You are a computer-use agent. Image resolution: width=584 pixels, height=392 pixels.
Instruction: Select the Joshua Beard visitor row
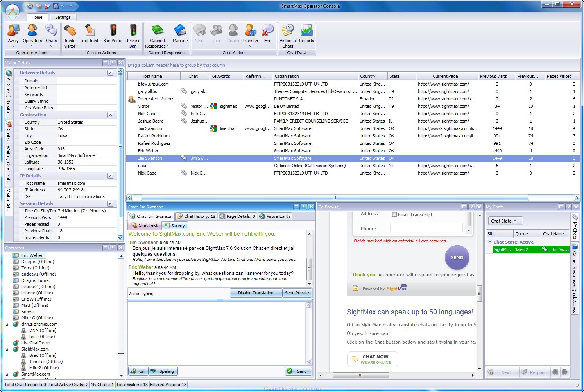click(353, 121)
